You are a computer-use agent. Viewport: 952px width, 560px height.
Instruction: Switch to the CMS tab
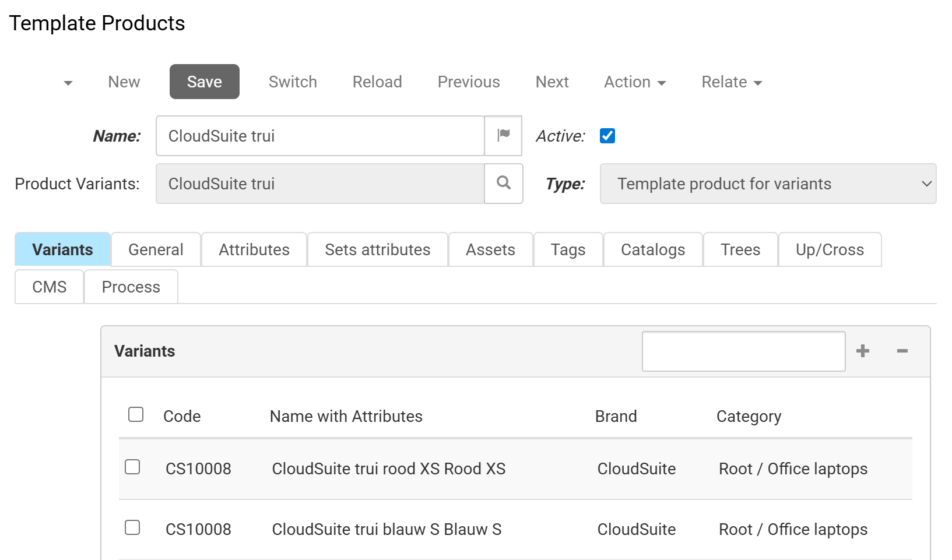pos(50,287)
